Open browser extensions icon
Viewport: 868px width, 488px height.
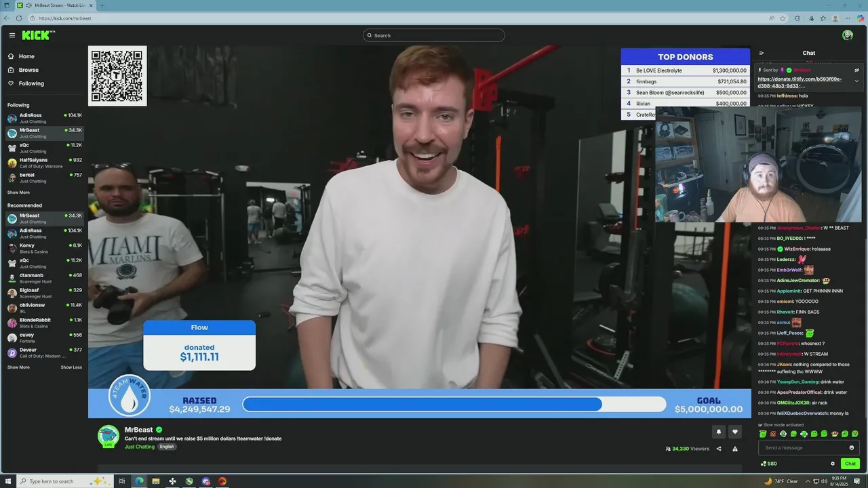pos(797,18)
